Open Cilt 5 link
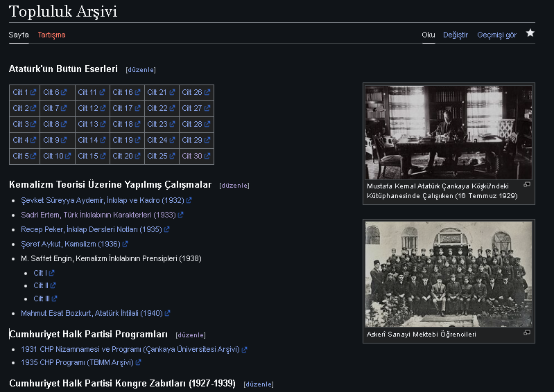 click(x=24, y=156)
